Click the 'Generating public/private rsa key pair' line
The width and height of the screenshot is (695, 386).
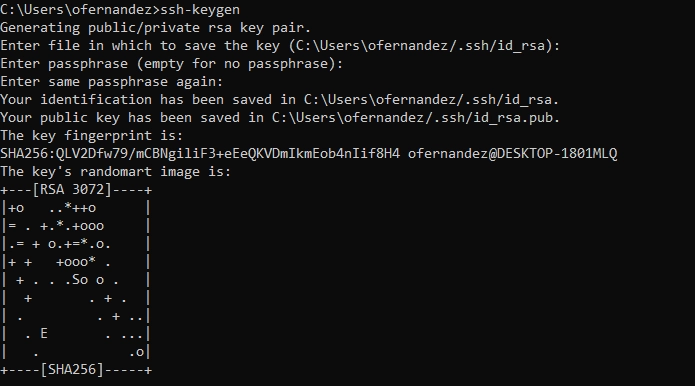click(x=156, y=28)
